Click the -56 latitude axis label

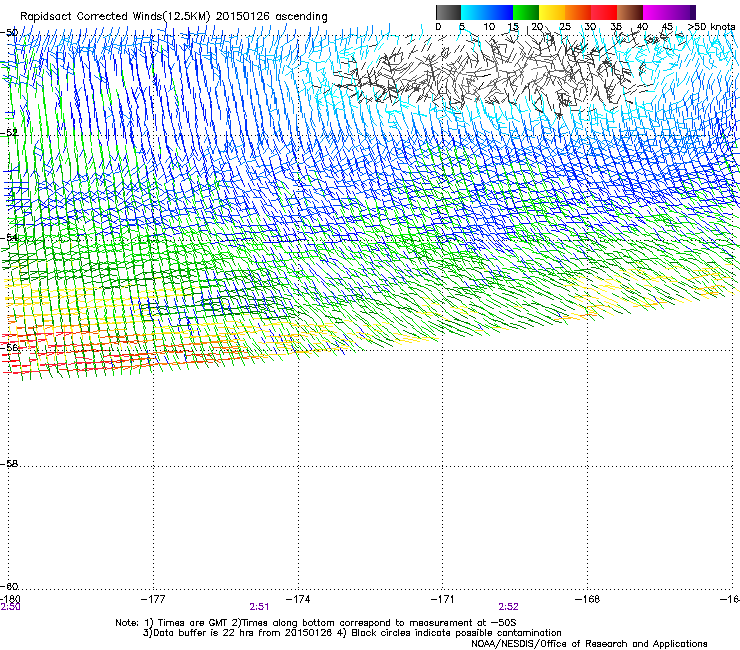pyautogui.click(x=9, y=347)
